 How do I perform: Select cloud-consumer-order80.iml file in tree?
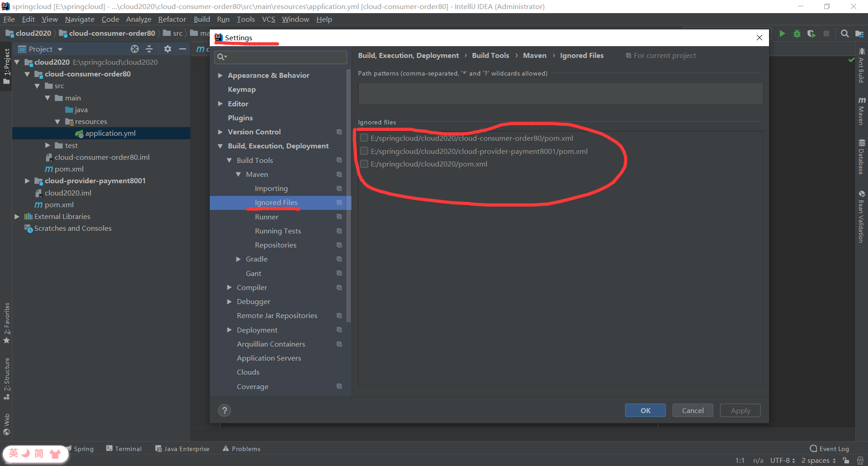coord(102,157)
